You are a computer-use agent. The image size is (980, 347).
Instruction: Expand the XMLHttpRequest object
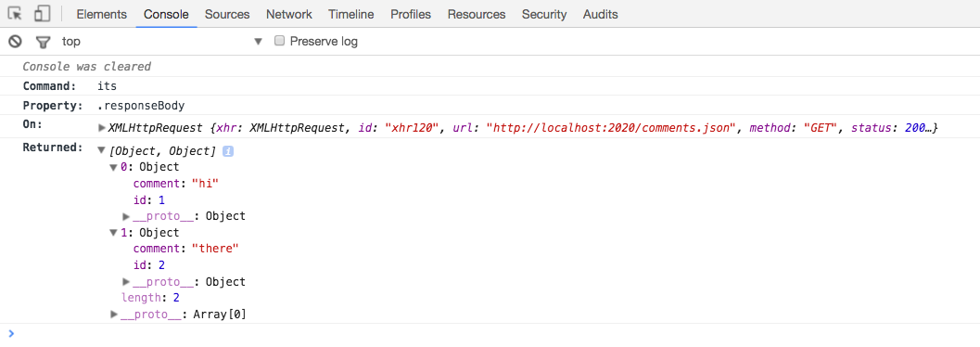[103, 128]
